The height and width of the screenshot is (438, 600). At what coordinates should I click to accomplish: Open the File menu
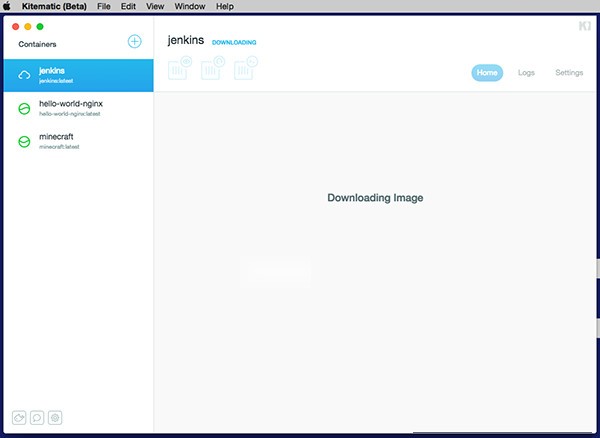[103, 6]
